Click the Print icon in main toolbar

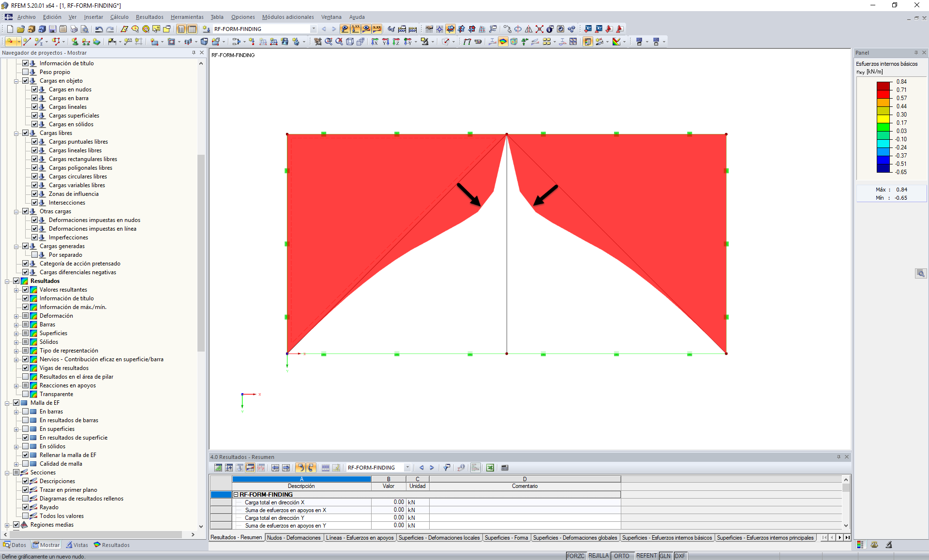74,29
